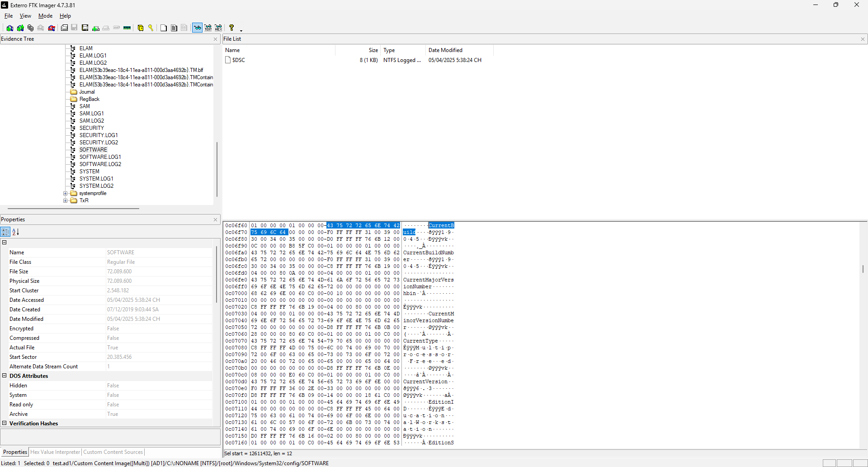The image size is (868, 467).
Task: Open the View menu
Action: click(x=25, y=16)
